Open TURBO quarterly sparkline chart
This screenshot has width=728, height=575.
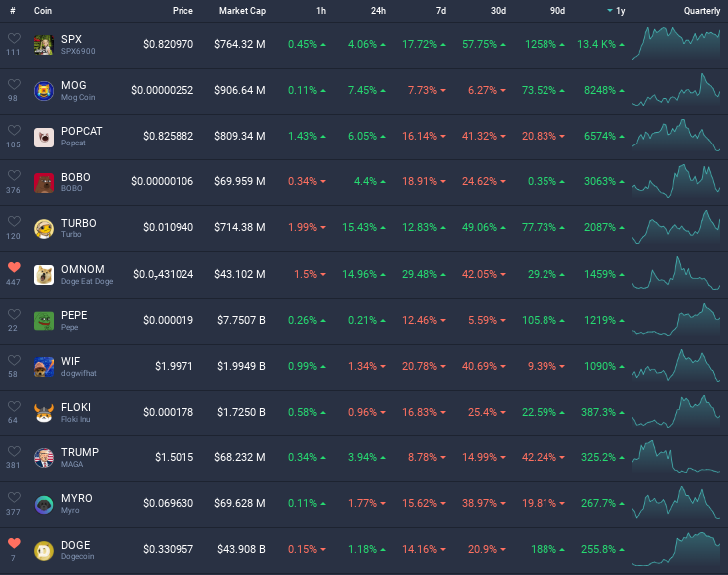(676, 227)
